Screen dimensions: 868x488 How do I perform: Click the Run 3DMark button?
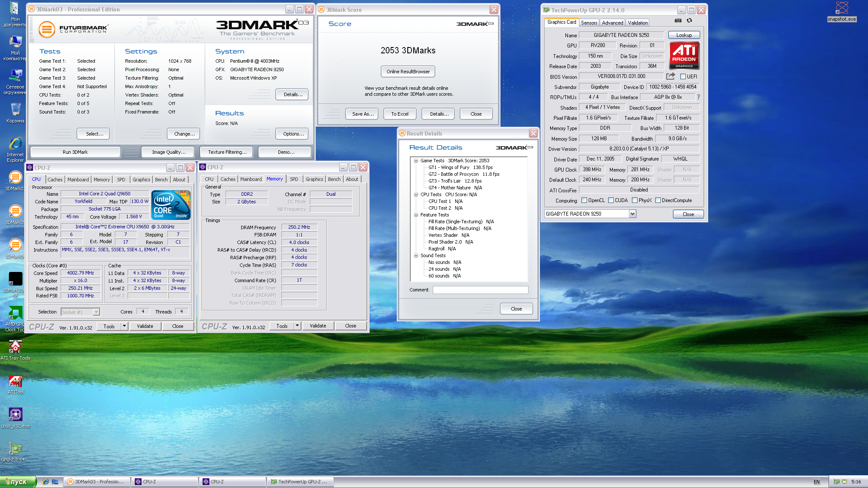[x=75, y=152]
